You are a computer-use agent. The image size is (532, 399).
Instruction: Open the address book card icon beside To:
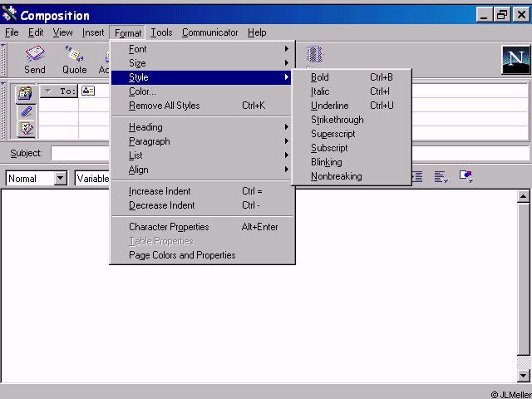88,91
